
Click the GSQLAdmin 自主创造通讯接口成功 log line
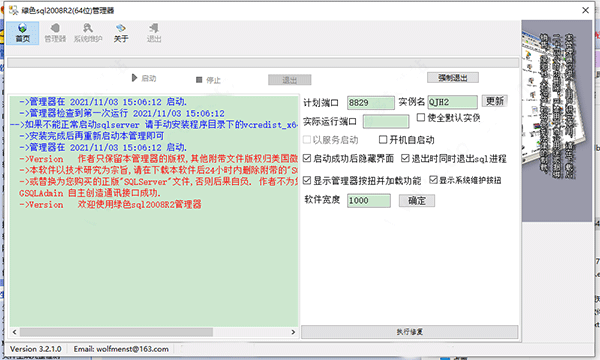point(90,193)
